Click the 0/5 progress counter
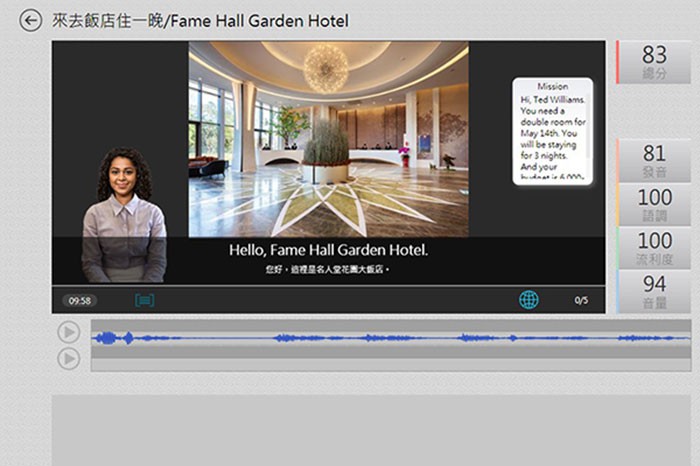Viewport: 700px width, 466px height. [581, 300]
